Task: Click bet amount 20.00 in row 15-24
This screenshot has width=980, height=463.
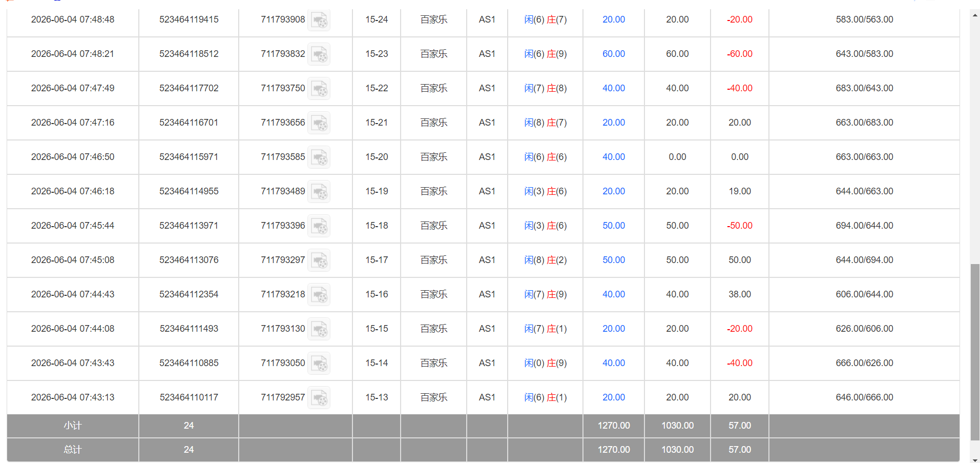Action: [614, 19]
